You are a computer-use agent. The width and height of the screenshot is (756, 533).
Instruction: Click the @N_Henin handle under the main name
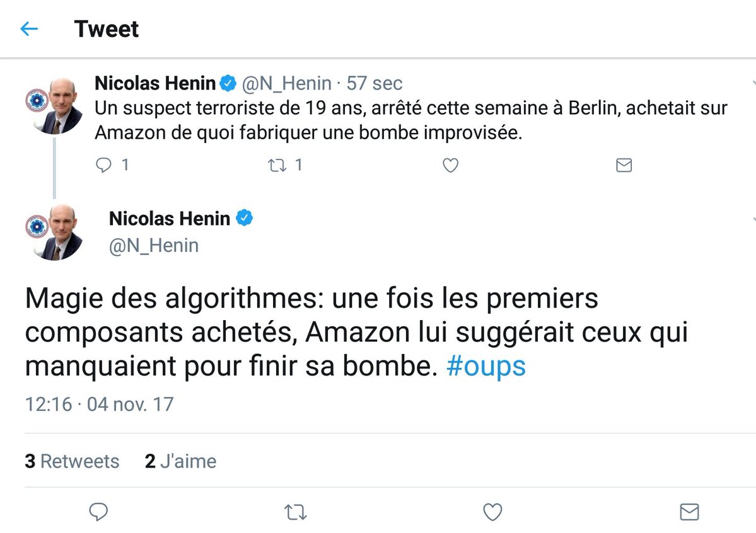coord(154,245)
